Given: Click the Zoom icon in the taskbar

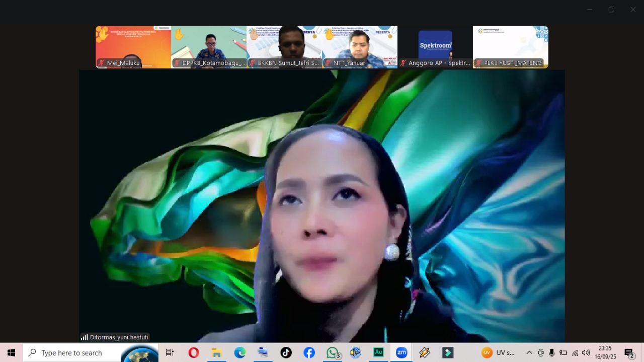Looking at the screenshot, I should coord(401,353).
